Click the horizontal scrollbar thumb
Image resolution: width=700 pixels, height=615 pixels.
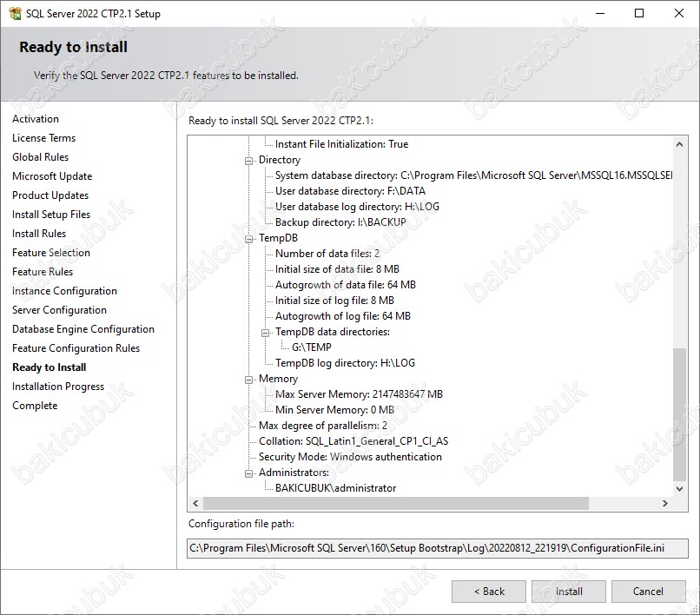(396, 503)
